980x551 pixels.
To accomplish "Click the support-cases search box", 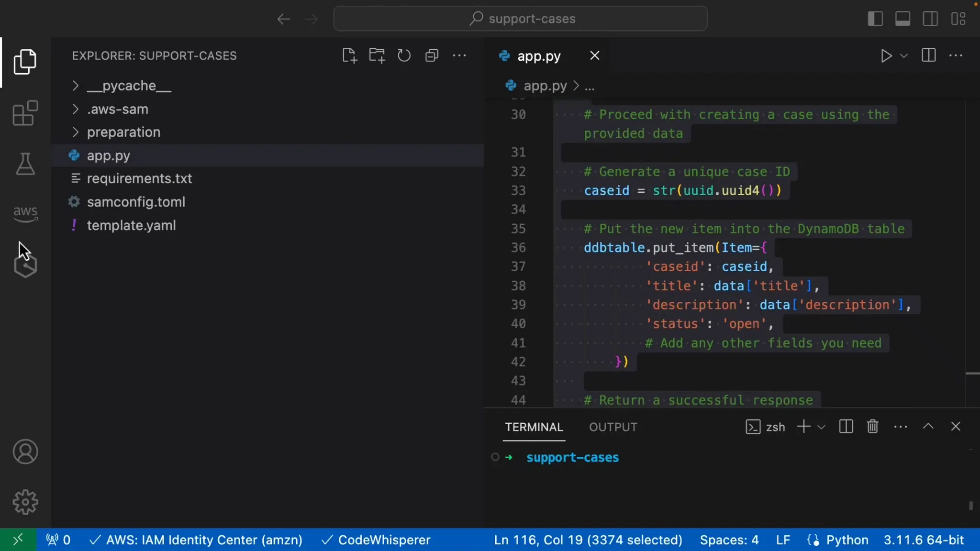I will tap(521, 19).
